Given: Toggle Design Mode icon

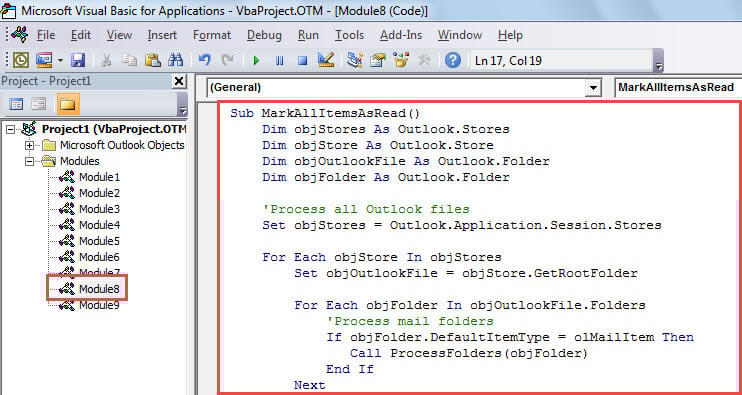Looking at the screenshot, I should [x=326, y=60].
